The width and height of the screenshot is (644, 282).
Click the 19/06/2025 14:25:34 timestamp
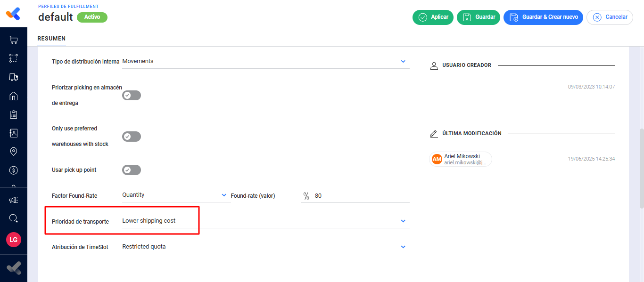coord(591,159)
